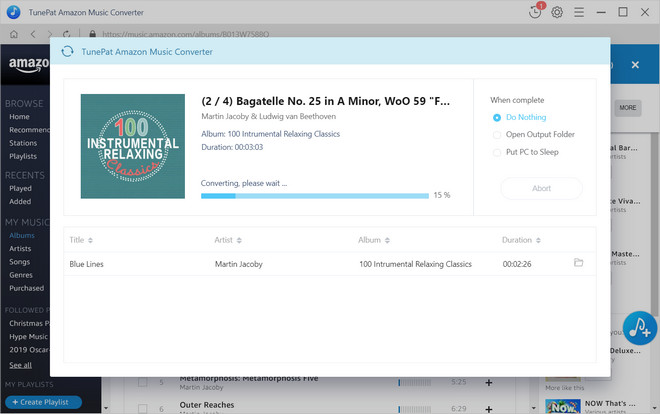Open the hamburger menu icon

tap(579, 12)
